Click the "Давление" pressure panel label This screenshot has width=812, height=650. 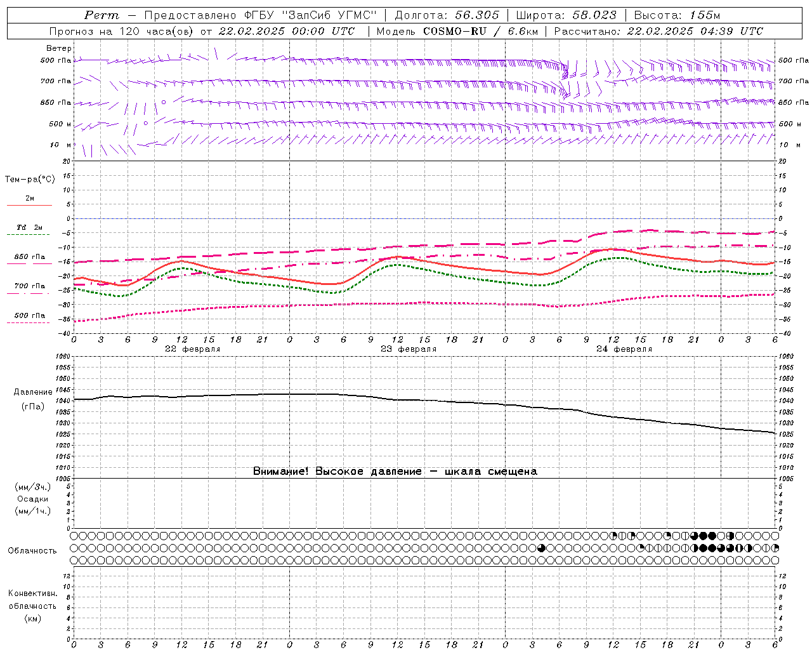[x=32, y=392]
